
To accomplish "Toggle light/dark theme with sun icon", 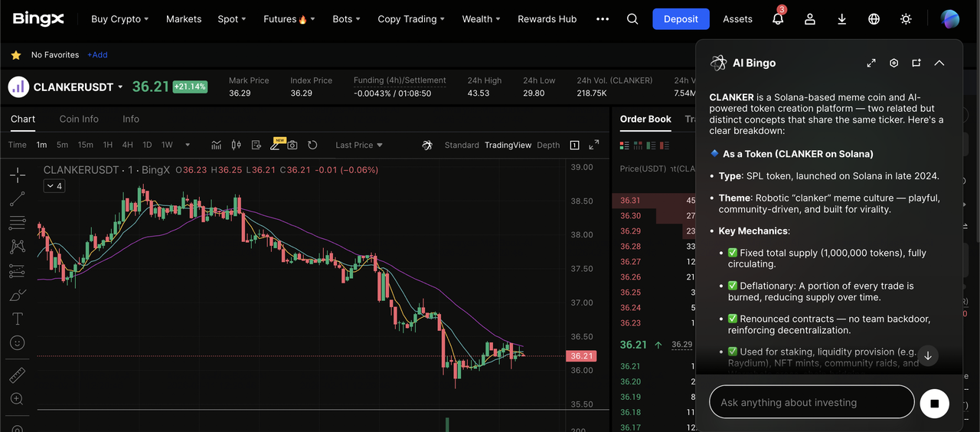I will pyautogui.click(x=906, y=19).
